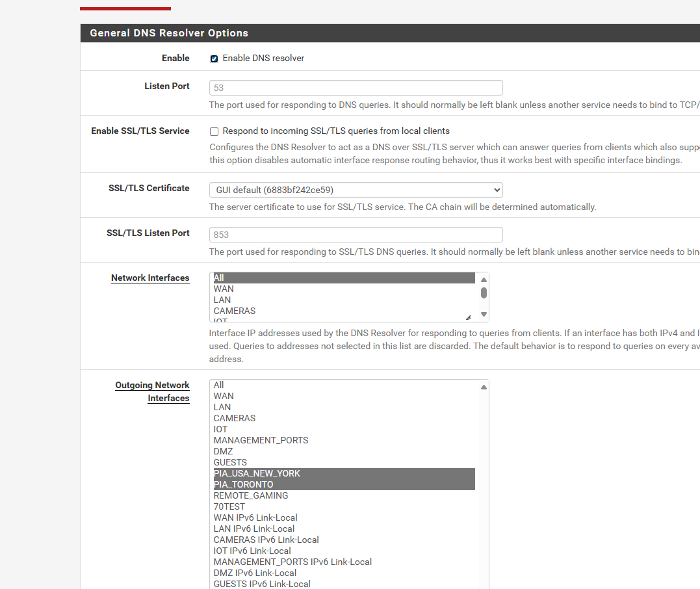The image size is (700, 589).
Task: Select 70TEST outgoing interface
Action: pos(344,507)
